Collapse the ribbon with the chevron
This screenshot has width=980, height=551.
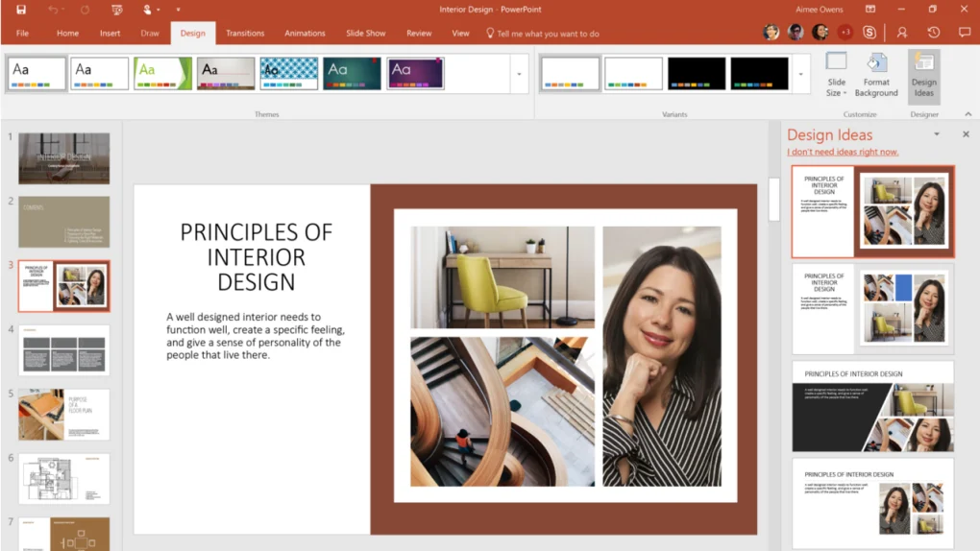pyautogui.click(x=968, y=114)
